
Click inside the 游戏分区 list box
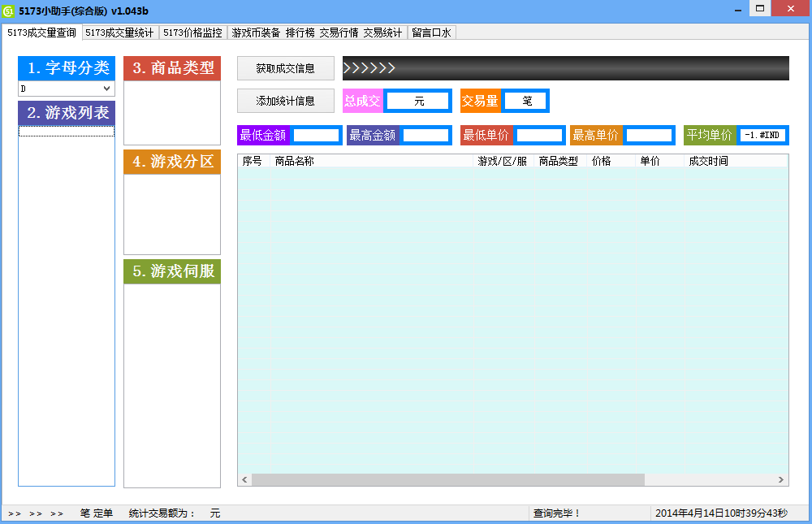pyautogui.click(x=172, y=214)
